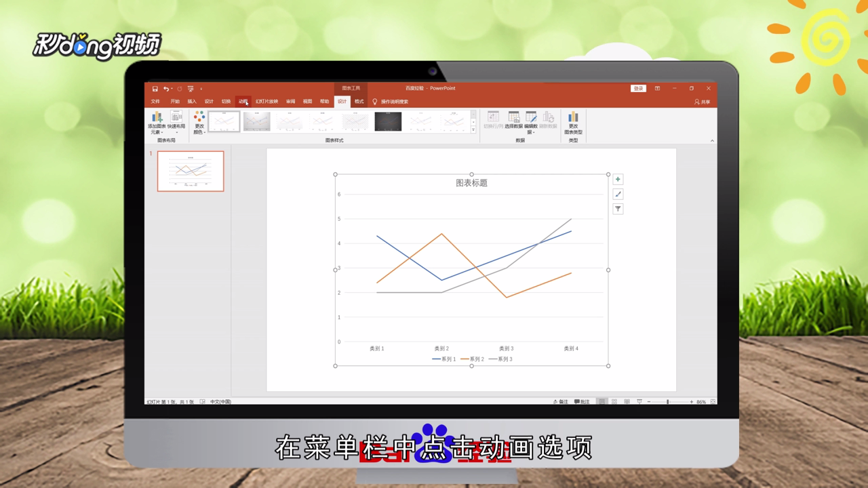
Task: Switch to the 幻灯片放映 (Slide Show) tab
Action: pos(267,102)
